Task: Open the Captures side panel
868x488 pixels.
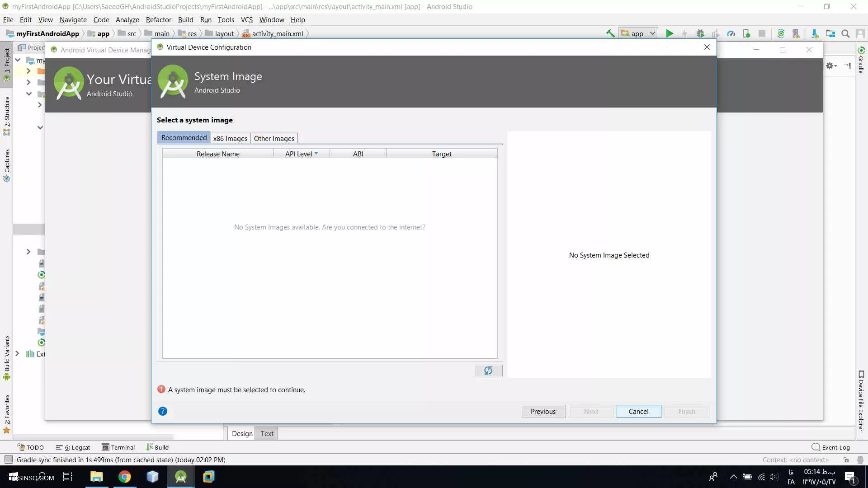Action: pos(7,165)
